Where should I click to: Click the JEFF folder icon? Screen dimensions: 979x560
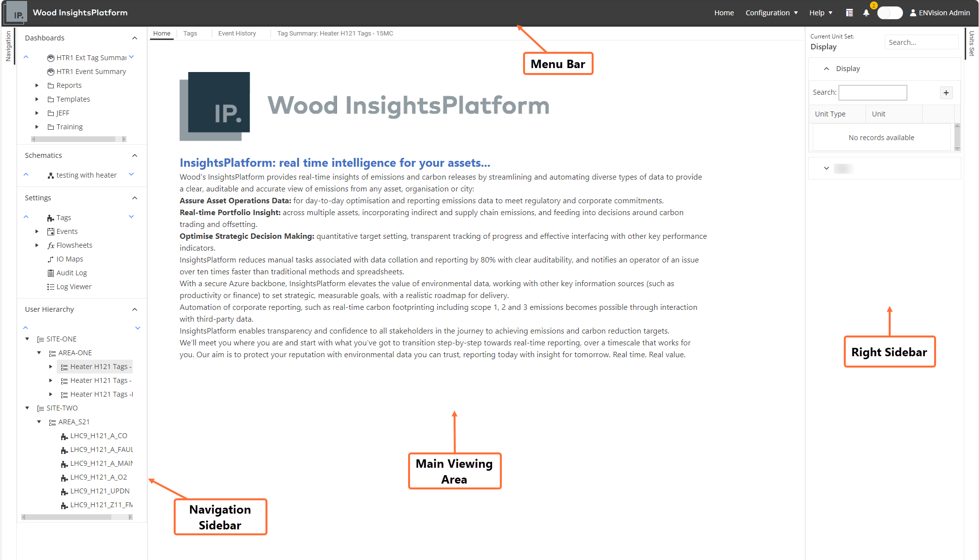coord(50,113)
